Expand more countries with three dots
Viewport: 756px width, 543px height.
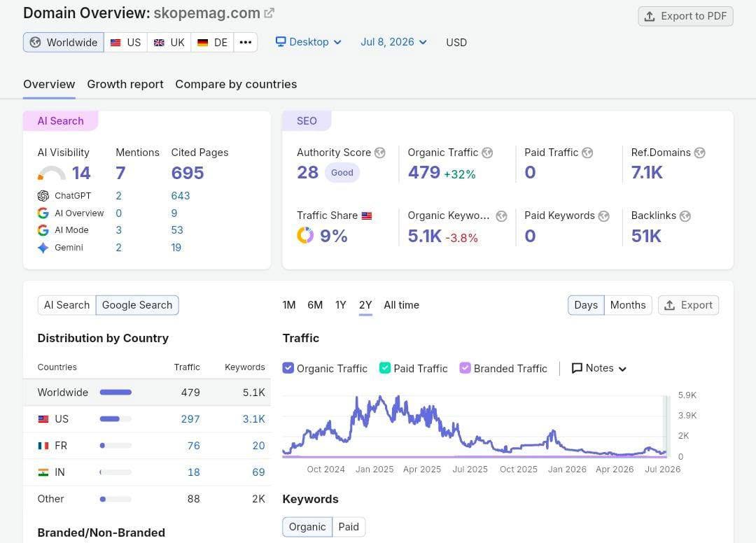coord(246,43)
